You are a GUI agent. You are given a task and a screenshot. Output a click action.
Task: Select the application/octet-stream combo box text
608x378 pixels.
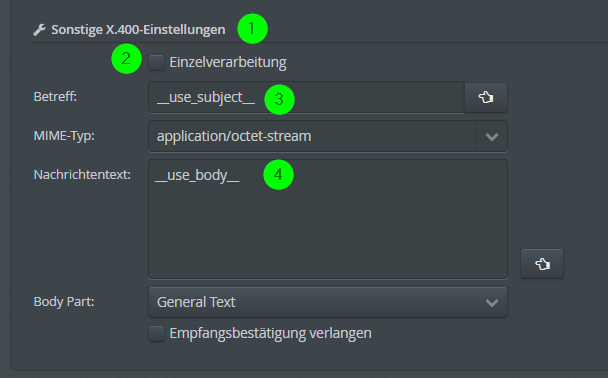234,136
